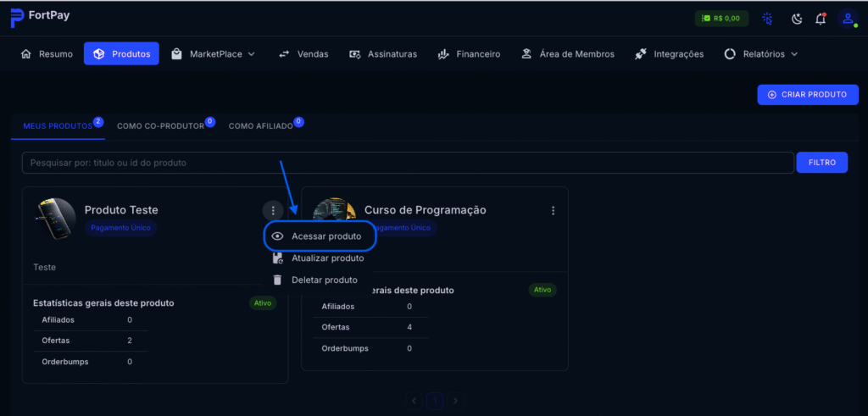The width and height of the screenshot is (868, 416).
Task: Choose Atualizar produto in the menu
Action: coord(326,258)
